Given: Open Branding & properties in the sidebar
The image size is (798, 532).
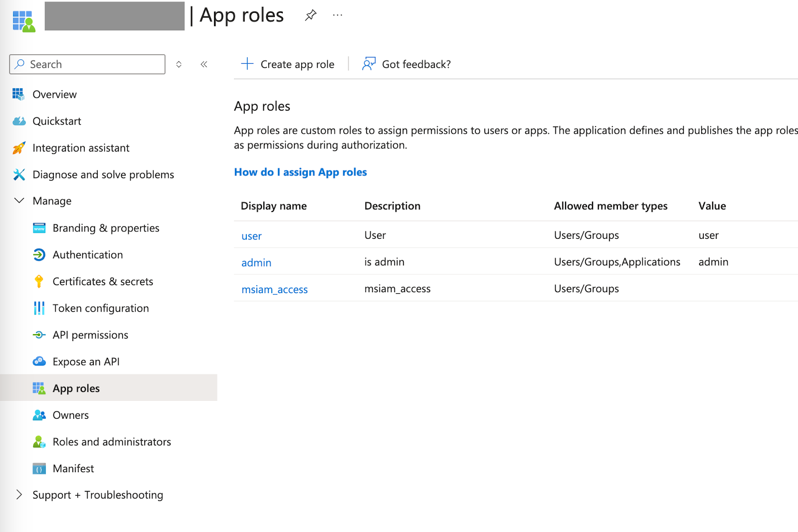Looking at the screenshot, I should [105, 228].
